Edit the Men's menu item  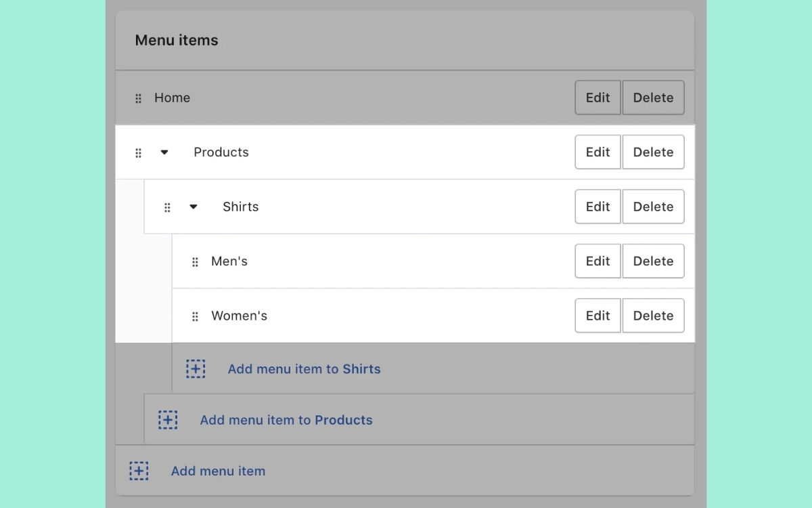point(597,261)
